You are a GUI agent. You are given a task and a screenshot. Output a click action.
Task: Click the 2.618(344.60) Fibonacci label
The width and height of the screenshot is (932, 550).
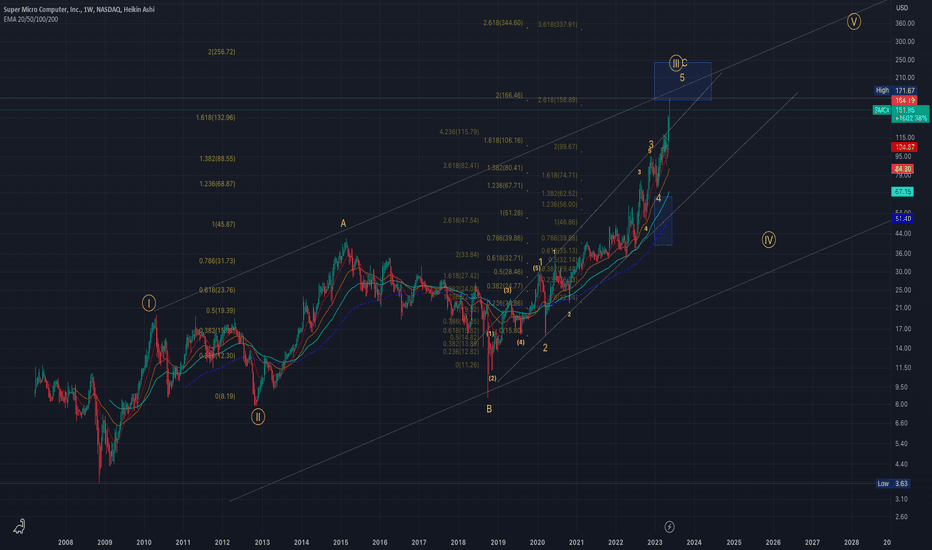click(x=503, y=23)
